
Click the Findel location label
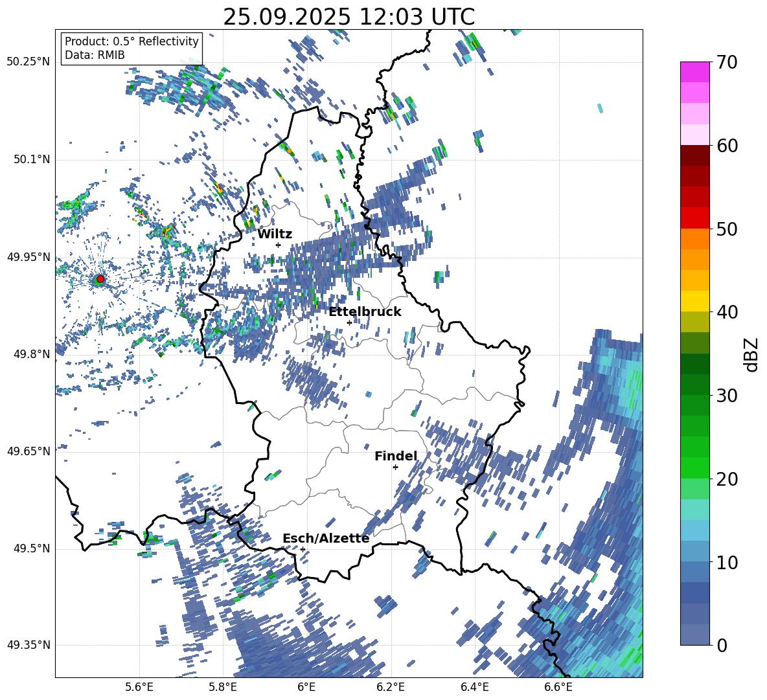(x=396, y=456)
